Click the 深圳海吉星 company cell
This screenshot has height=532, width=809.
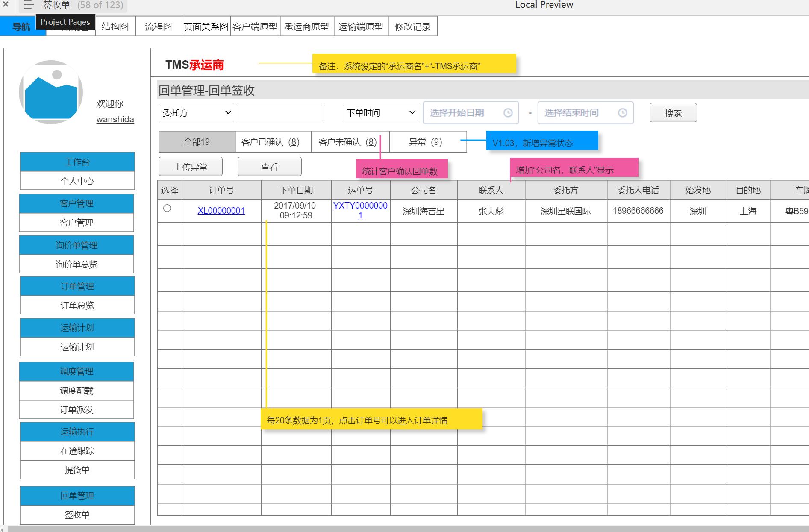(424, 211)
